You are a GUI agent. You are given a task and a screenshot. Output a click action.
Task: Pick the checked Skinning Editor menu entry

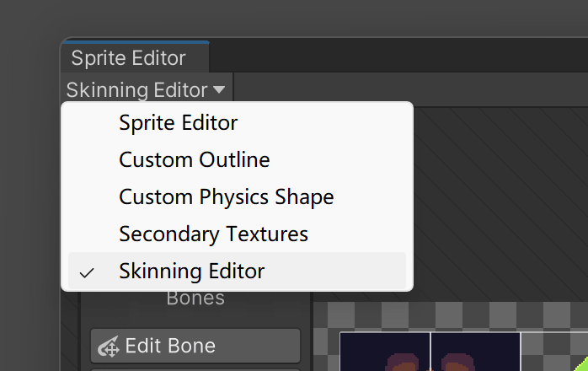tap(237, 271)
